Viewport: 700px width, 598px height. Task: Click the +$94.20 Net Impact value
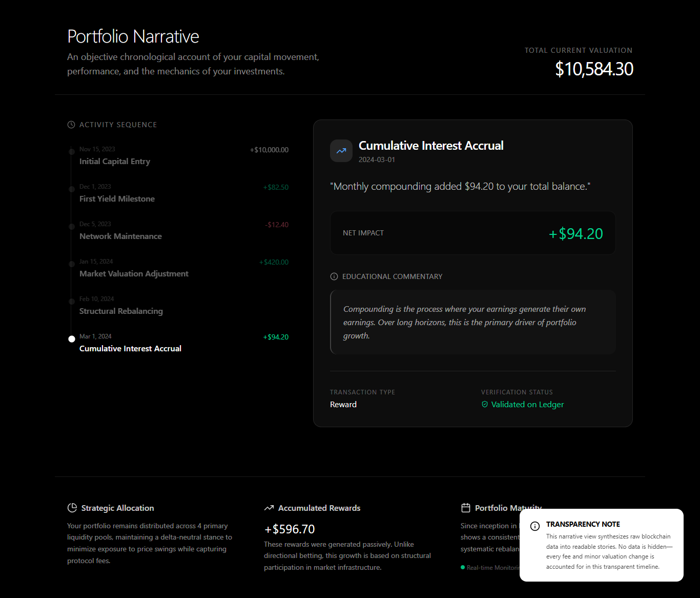click(x=575, y=234)
